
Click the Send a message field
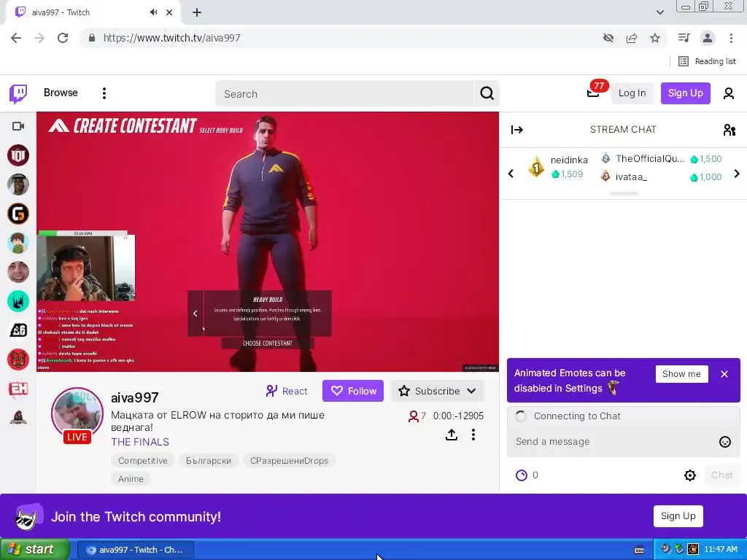click(x=612, y=442)
